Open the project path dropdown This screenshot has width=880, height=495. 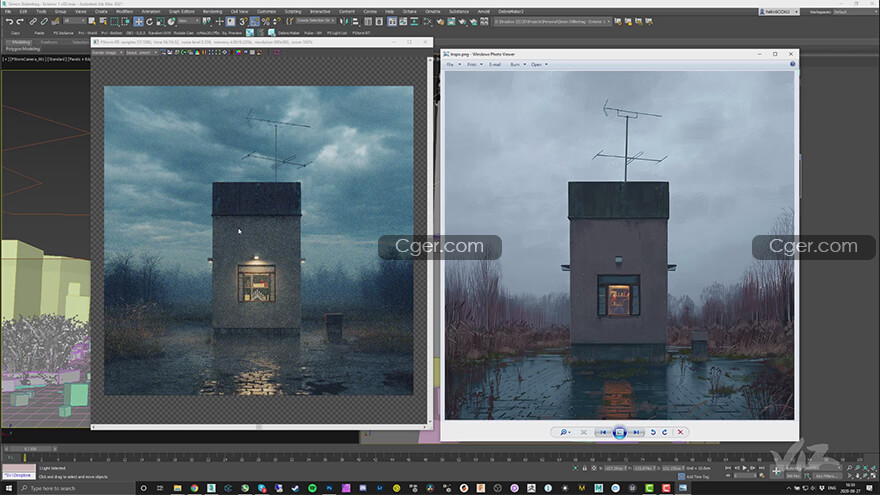point(552,21)
